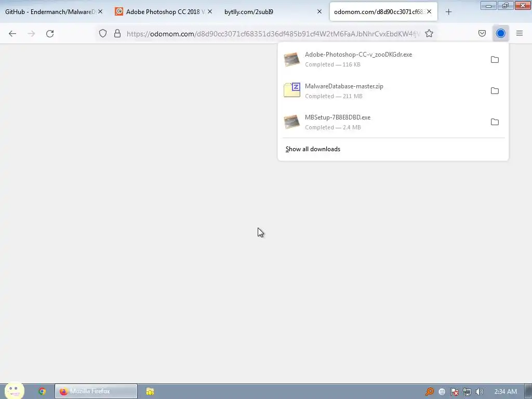Open the Save to Pocket icon

[482, 33]
